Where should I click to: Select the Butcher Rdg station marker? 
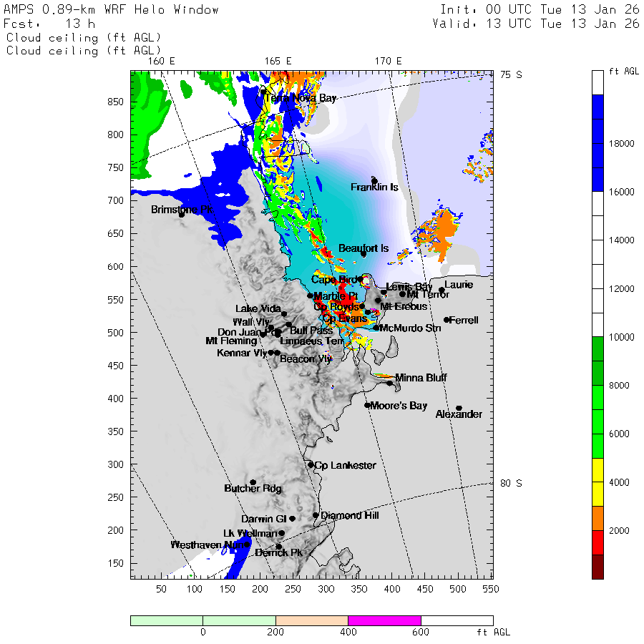(253, 482)
